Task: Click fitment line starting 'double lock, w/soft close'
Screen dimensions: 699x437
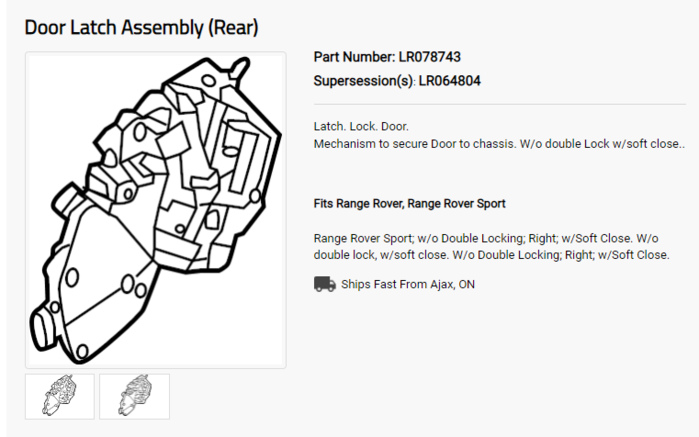Action: pyautogui.click(x=491, y=255)
